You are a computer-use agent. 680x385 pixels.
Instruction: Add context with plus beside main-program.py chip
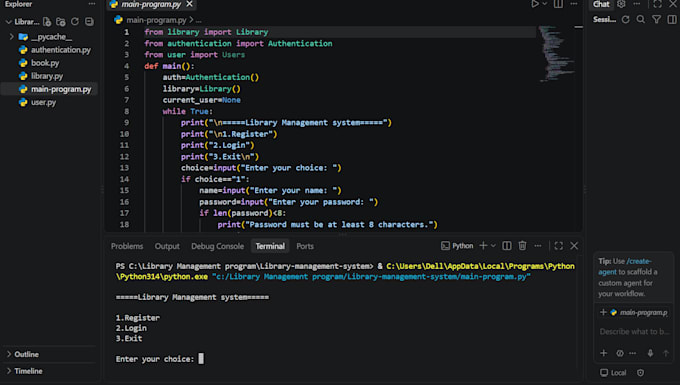pyautogui.click(x=603, y=312)
